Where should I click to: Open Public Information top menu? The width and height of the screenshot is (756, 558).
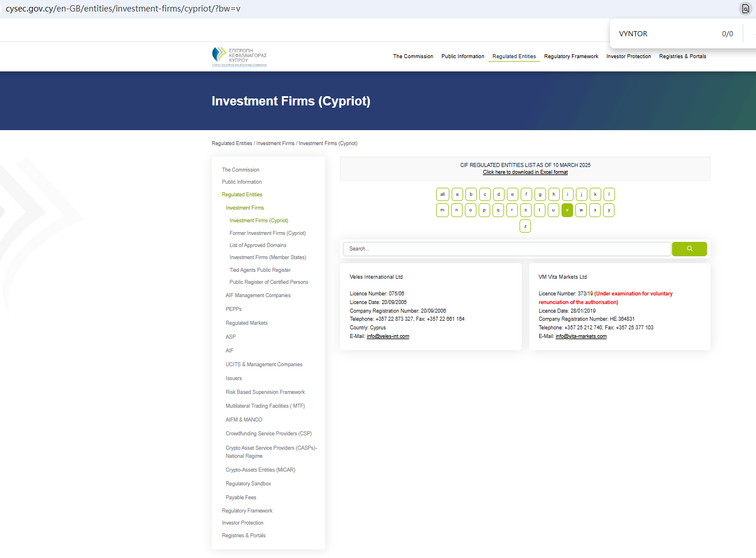(x=463, y=56)
